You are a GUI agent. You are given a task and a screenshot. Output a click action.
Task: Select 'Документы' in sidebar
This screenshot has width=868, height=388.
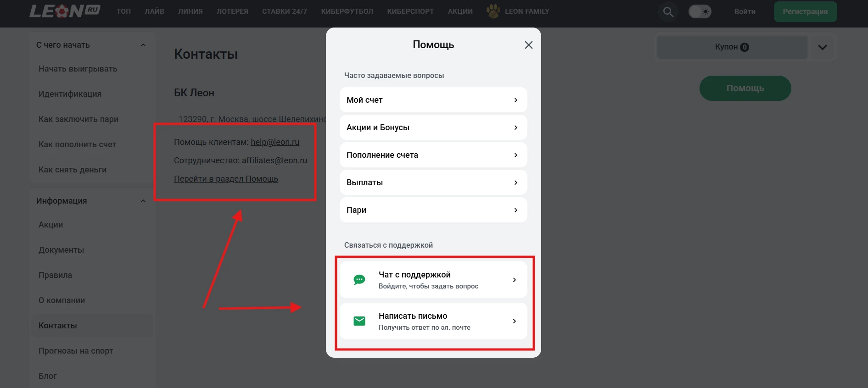61,250
